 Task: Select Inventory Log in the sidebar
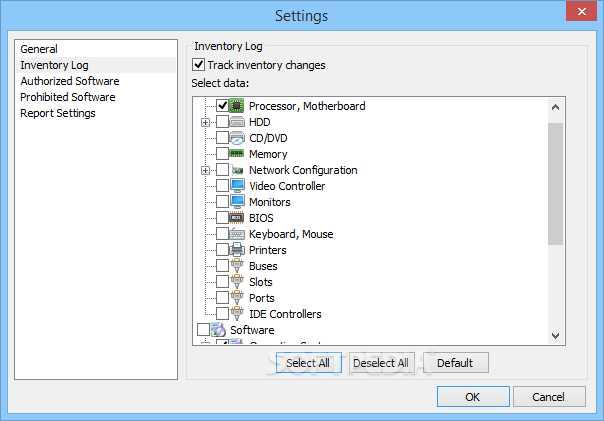[96, 65]
